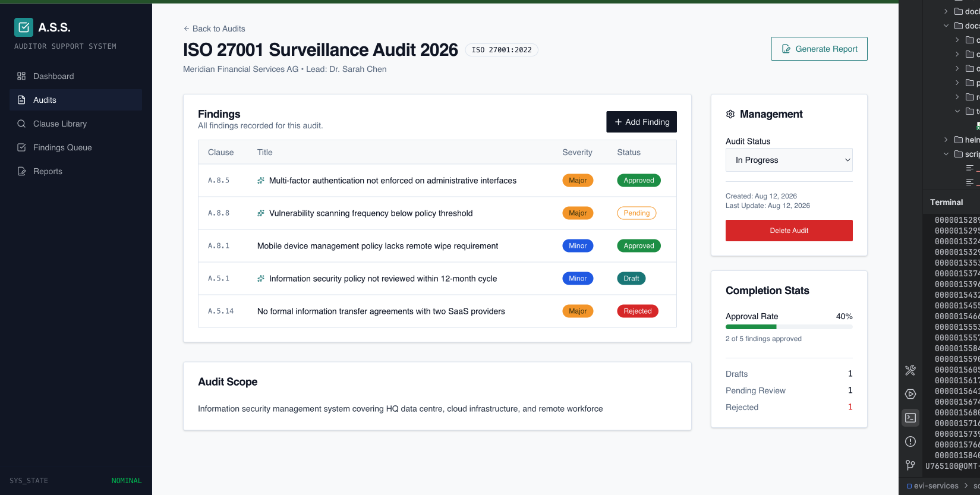The width and height of the screenshot is (980, 495).
Task: Open the Services run hexagon icon in IDE
Action: tap(910, 394)
